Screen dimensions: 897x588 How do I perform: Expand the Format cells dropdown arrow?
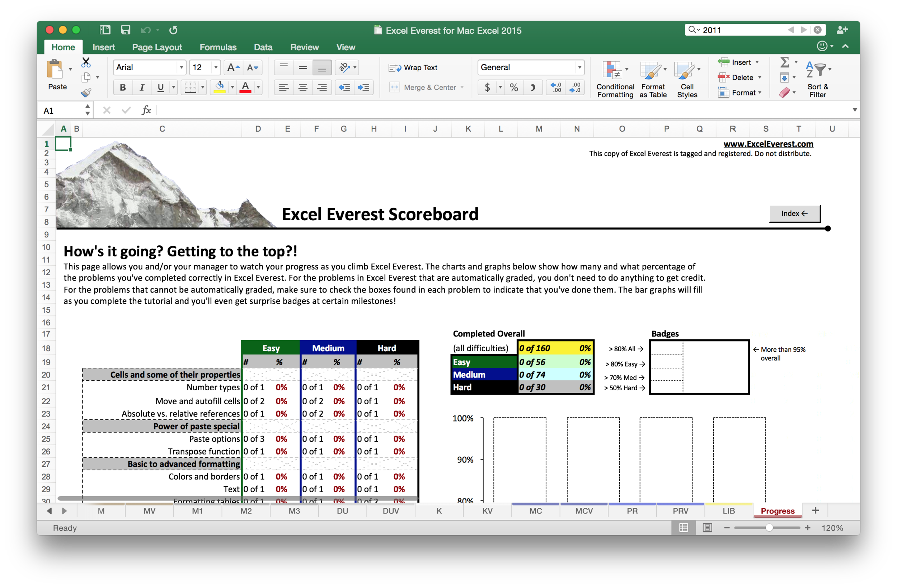pos(760,93)
